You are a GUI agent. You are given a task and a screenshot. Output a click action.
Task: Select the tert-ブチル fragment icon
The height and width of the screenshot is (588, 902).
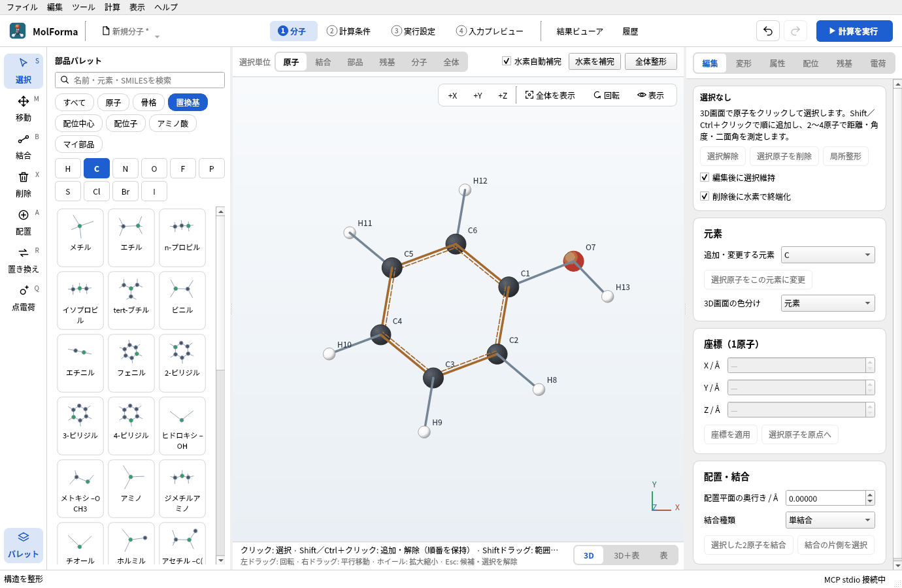[x=131, y=301]
